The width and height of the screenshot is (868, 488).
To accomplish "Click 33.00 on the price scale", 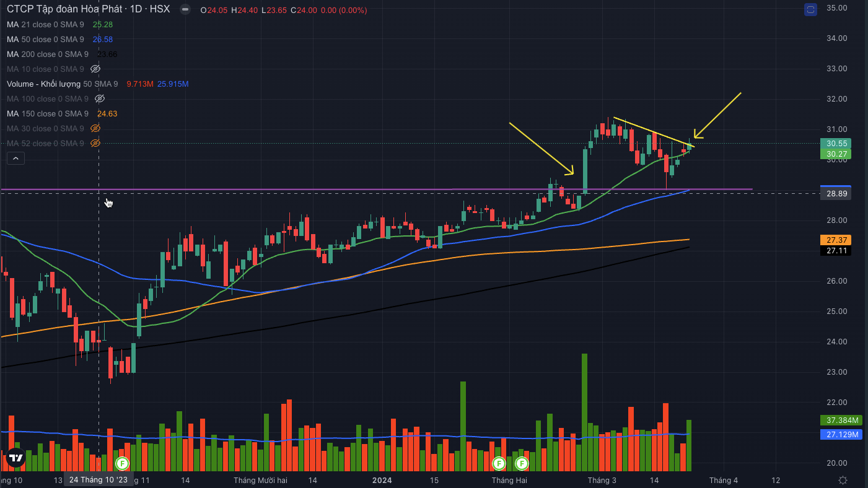I will pos(837,69).
